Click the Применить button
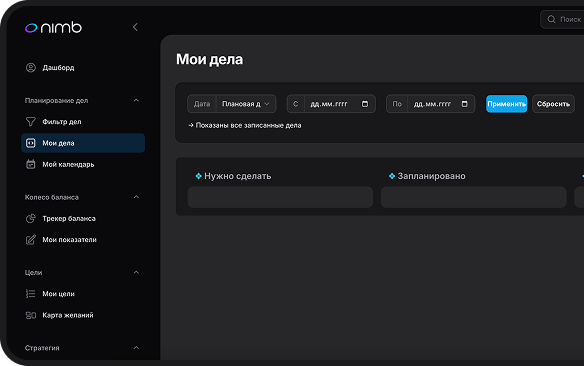Image resolution: width=584 pixels, height=366 pixels. coord(507,104)
